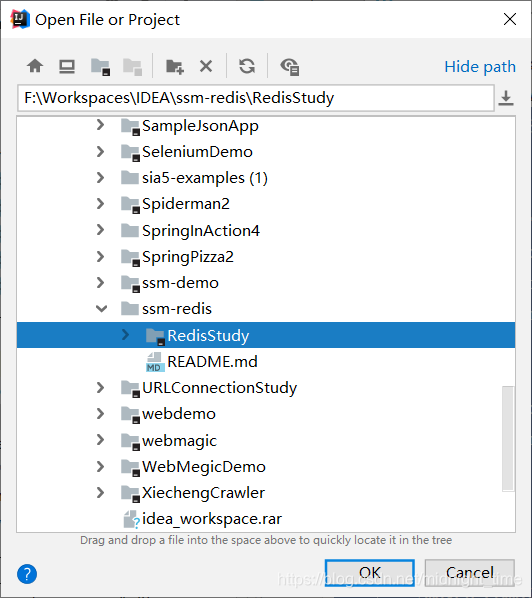Expand the sia5-examples (1) node

[100, 177]
